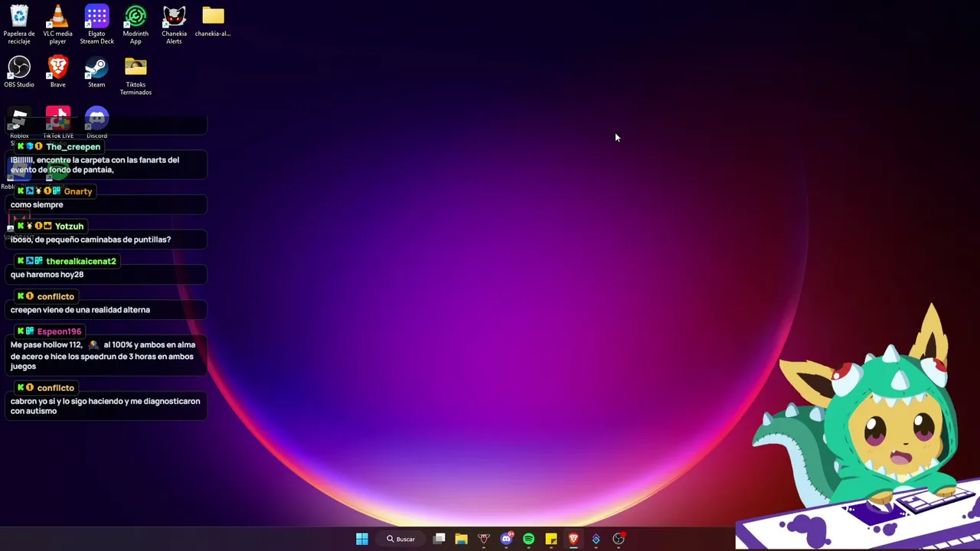
Task: Select the Elgato Stream Deck desktop shortcut
Action: point(96,24)
